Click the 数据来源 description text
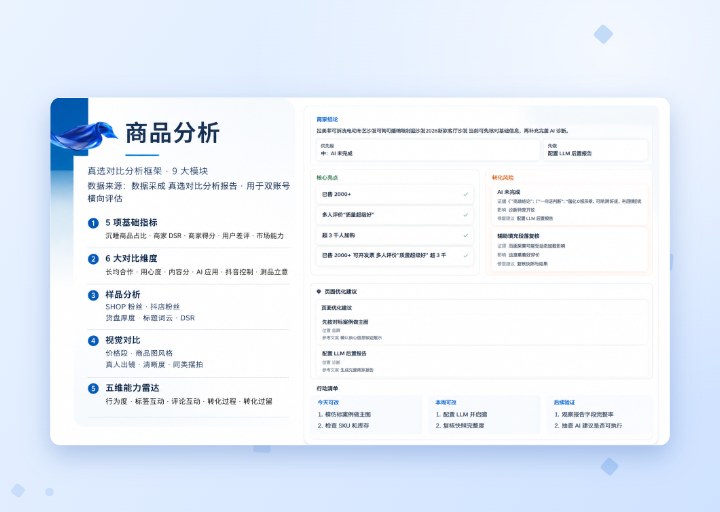Image resolution: width=720 pixels, height=512 pixels. pos(189,192)
